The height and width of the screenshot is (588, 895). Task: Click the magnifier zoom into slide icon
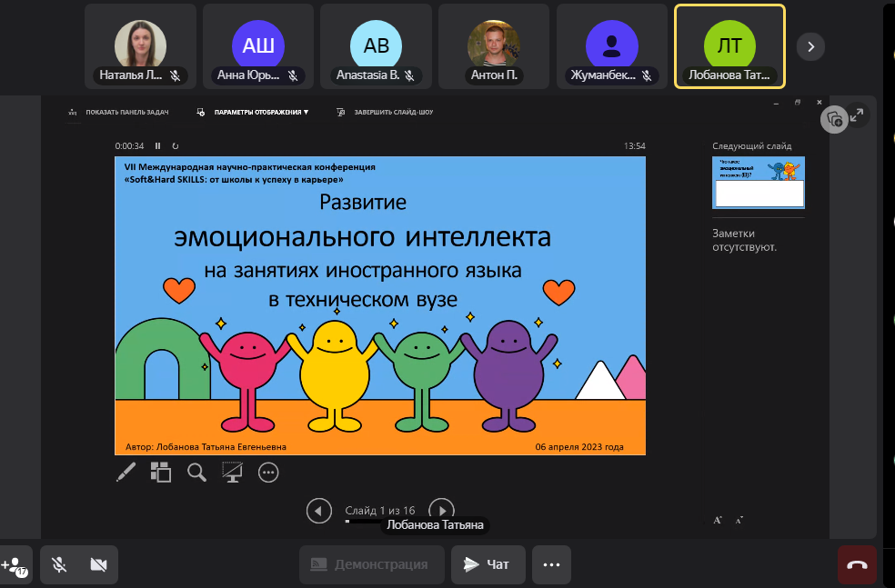pos(196,472)
